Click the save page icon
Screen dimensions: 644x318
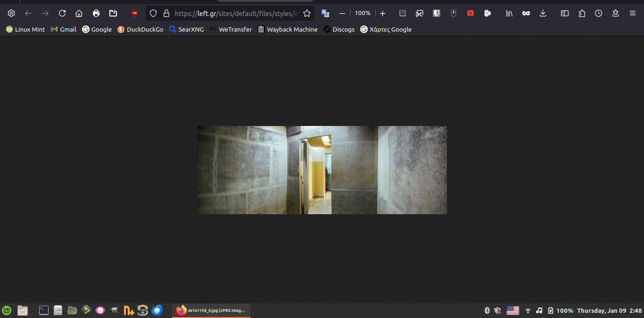(113, 13)
